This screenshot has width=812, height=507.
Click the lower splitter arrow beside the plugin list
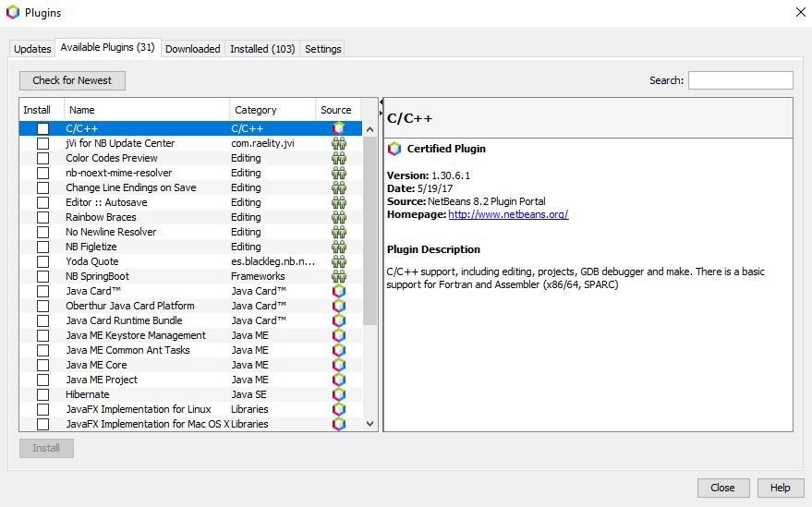tap(382, 113)
